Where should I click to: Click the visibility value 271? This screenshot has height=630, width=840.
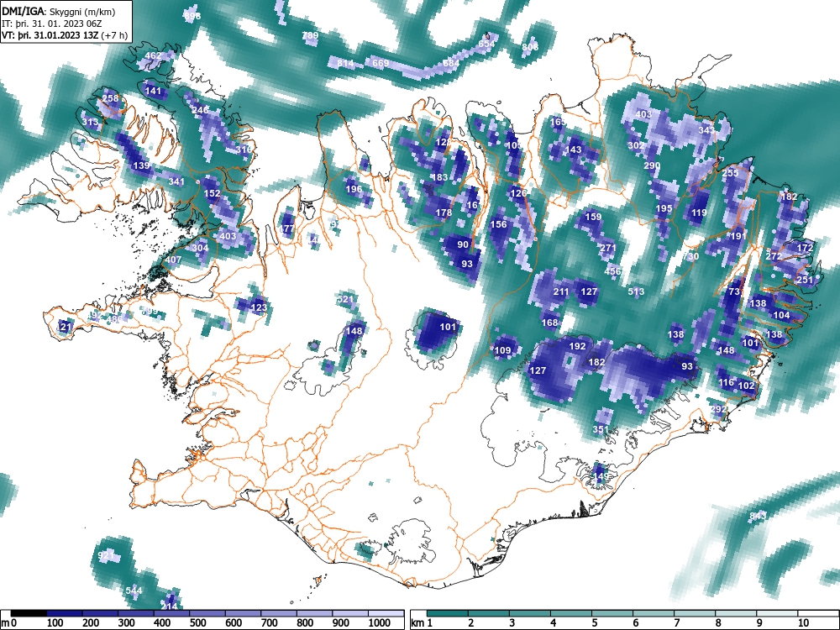coord(608,248)
